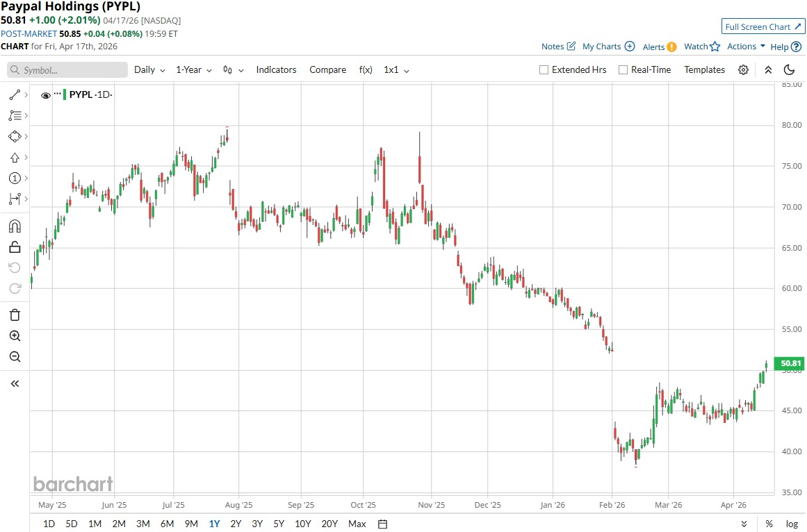The height and width of the screenshot is (532, 807).
Task: Click the PYPL 1D series label
Action: (90, 94)
